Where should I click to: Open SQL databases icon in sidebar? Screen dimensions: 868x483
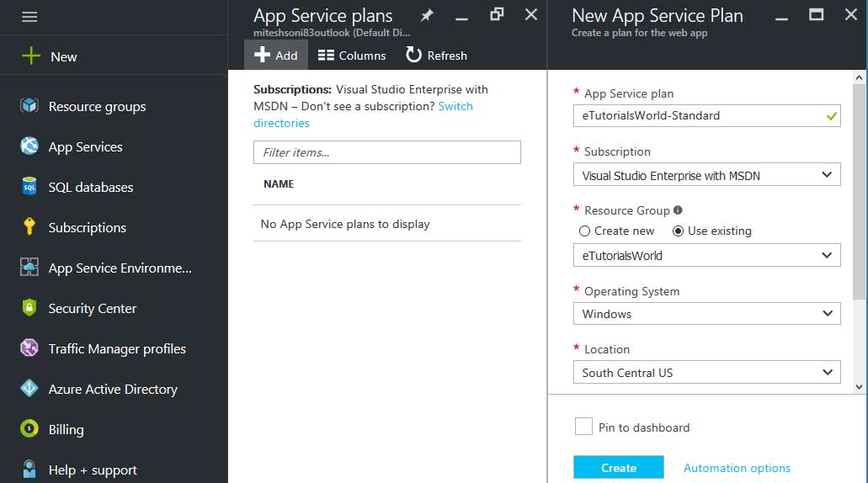pos(30,187)
